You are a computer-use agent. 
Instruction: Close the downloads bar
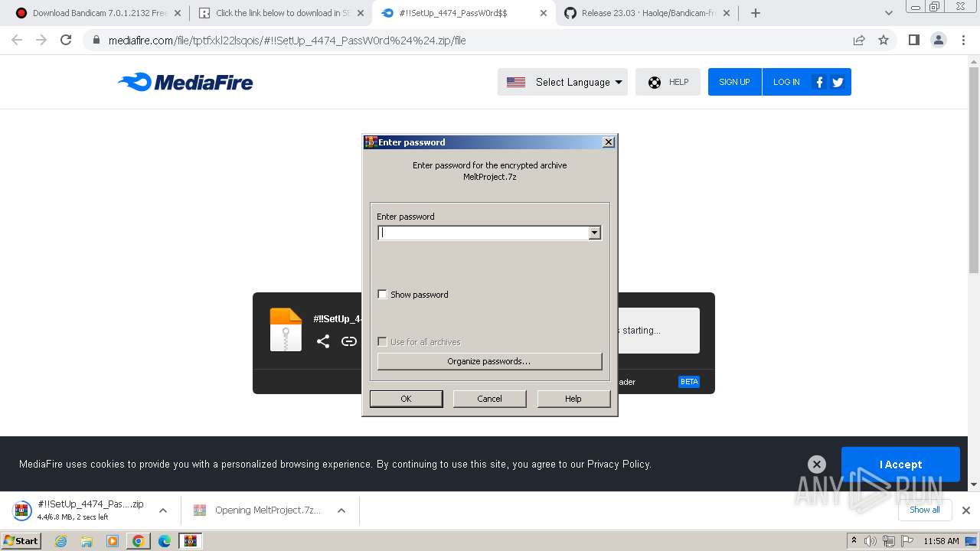[966, 510]
